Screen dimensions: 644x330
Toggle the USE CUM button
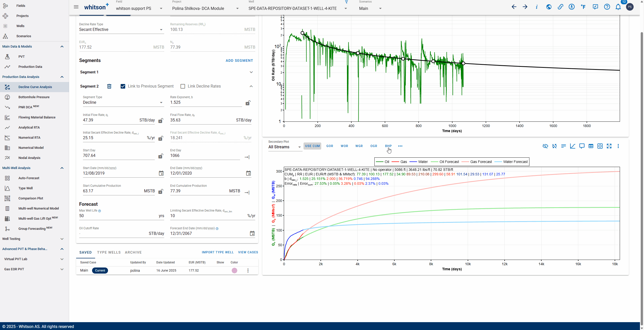[x=312, y=146]
